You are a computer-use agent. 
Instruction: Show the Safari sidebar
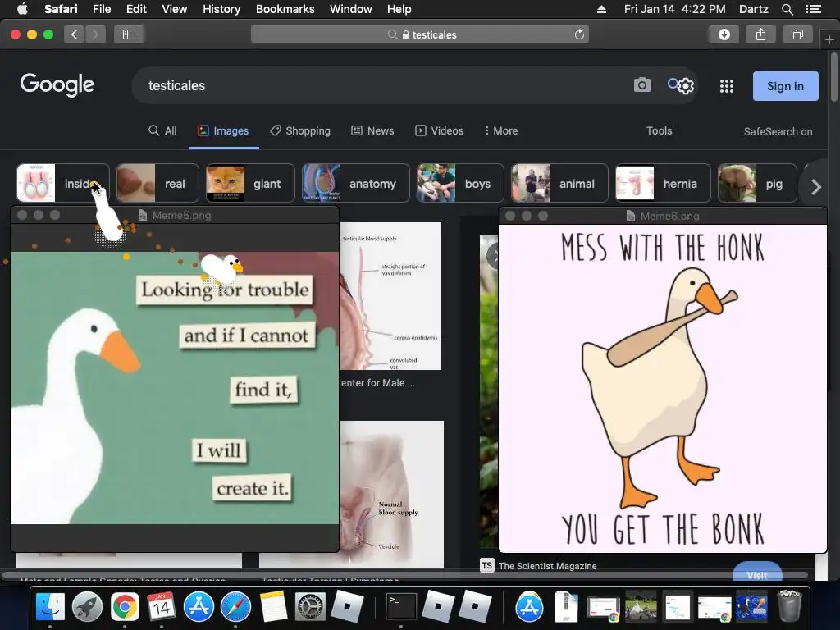point(129,34)
